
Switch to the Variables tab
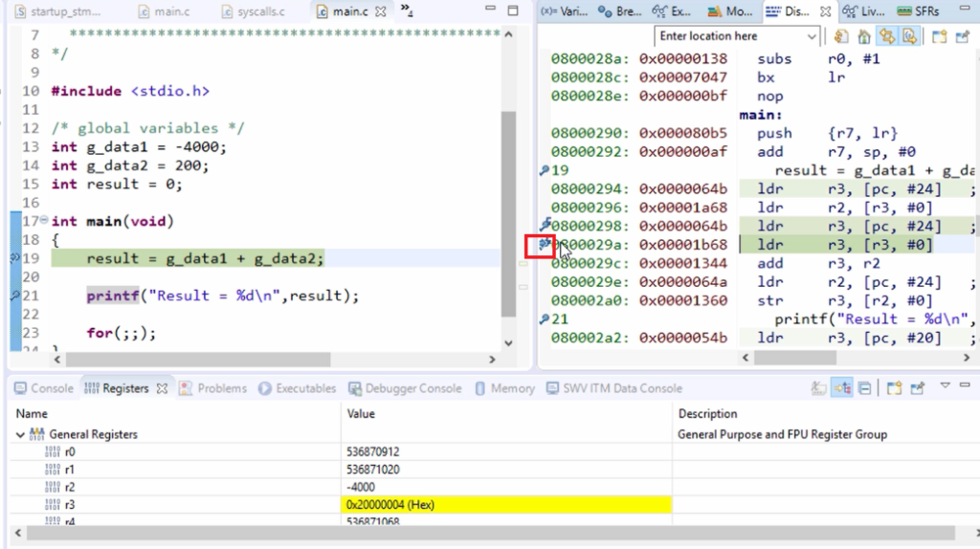(x=565, y=11)
